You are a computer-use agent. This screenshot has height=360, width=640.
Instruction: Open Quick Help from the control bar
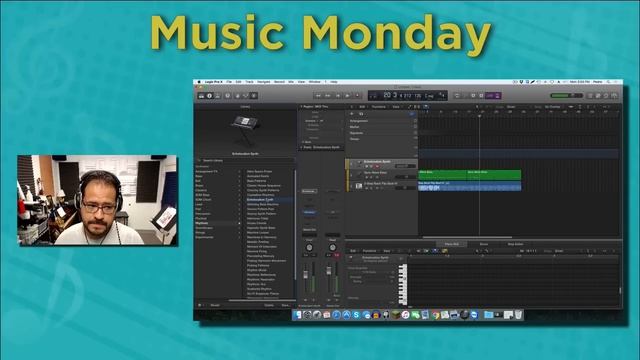click(228, 96)
